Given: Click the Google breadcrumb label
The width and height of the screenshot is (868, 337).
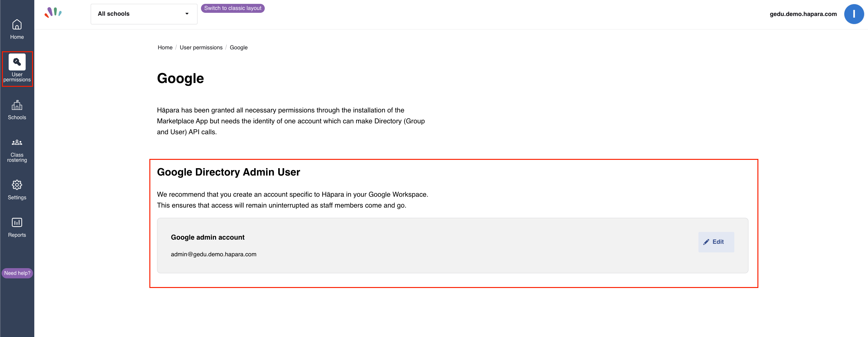Looking at the screenshot, I should click(x=238, y=47).
